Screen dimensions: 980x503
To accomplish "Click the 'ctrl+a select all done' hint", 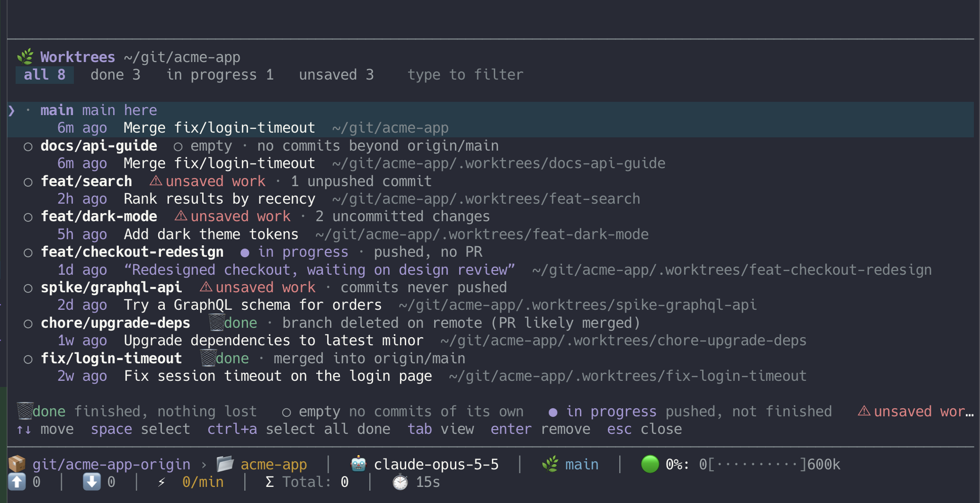I will click(x=299, y=429).
